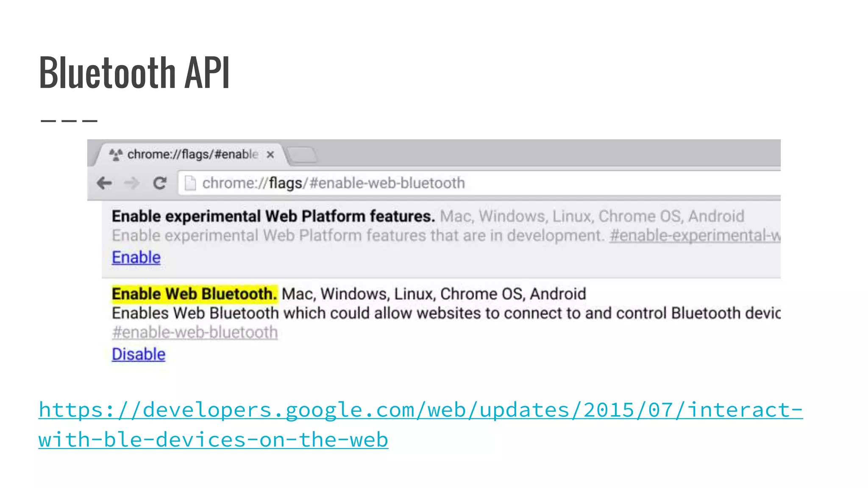Open the #enable-web-bluetooth anchor link
This screenshot has height=488, width=868.
click(195, 333)
